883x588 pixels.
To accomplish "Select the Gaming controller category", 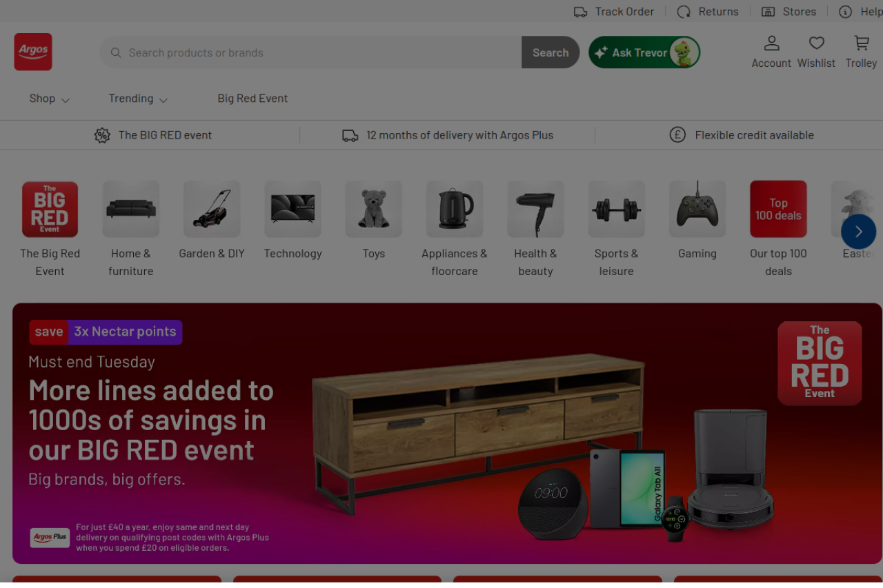I will (x=697, y=209).
